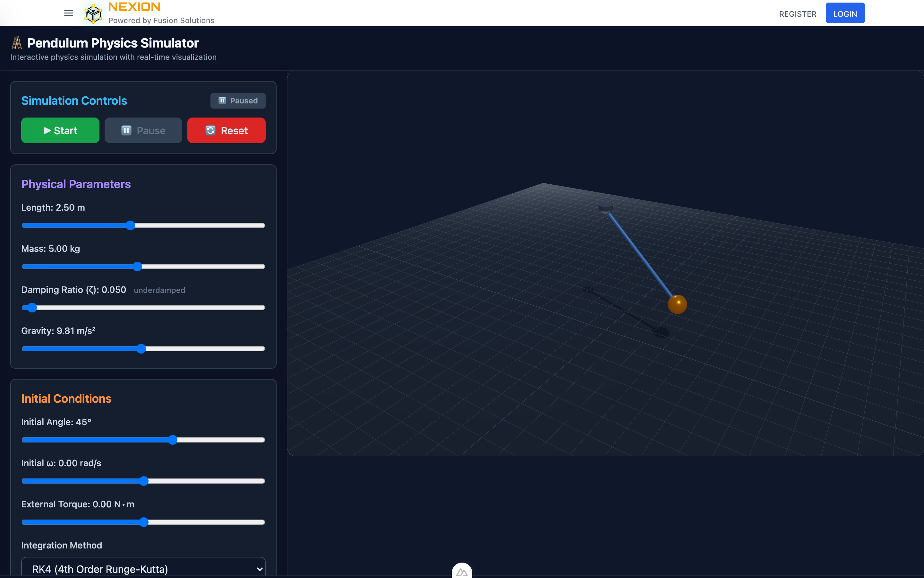Click the 'Damping Ratio (ζ): 0.050' label
Image resolution: width=924 pixels, height=578 pixels.
coord(74,290)
